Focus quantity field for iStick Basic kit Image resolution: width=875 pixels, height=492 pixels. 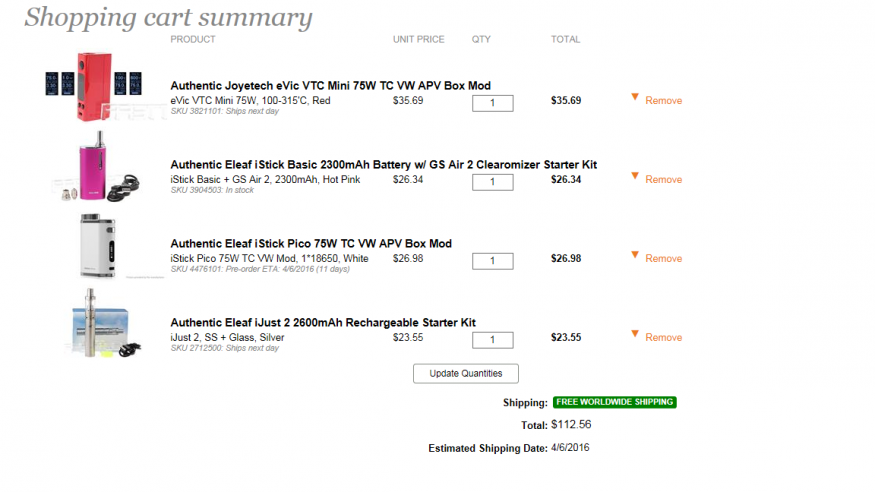coord(492,182)
